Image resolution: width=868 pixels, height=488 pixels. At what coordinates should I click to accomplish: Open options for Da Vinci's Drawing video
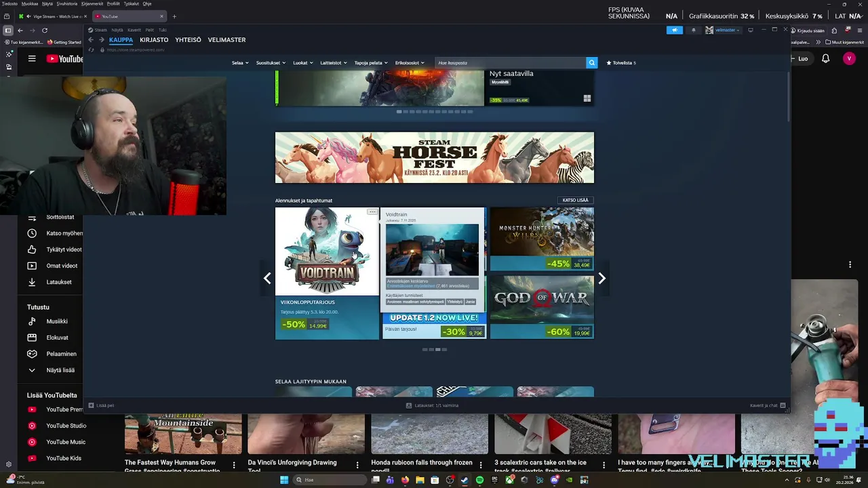pyautogui.click(x=357, y=466)
